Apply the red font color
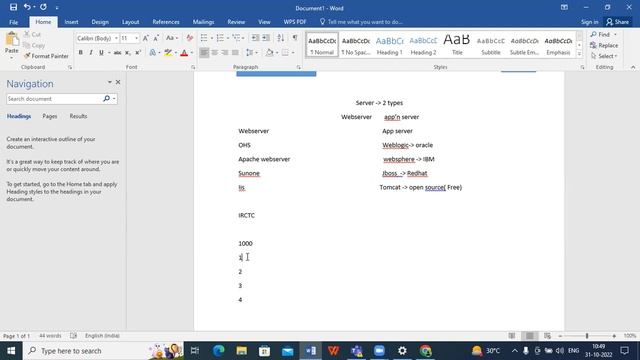This screenshot has width=640, height=360. (184, 53)
